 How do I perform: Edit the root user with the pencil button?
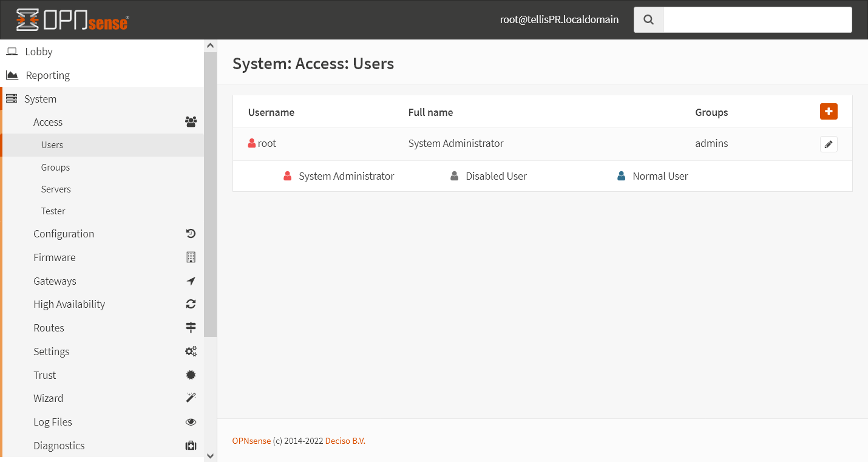click(829, 144)
